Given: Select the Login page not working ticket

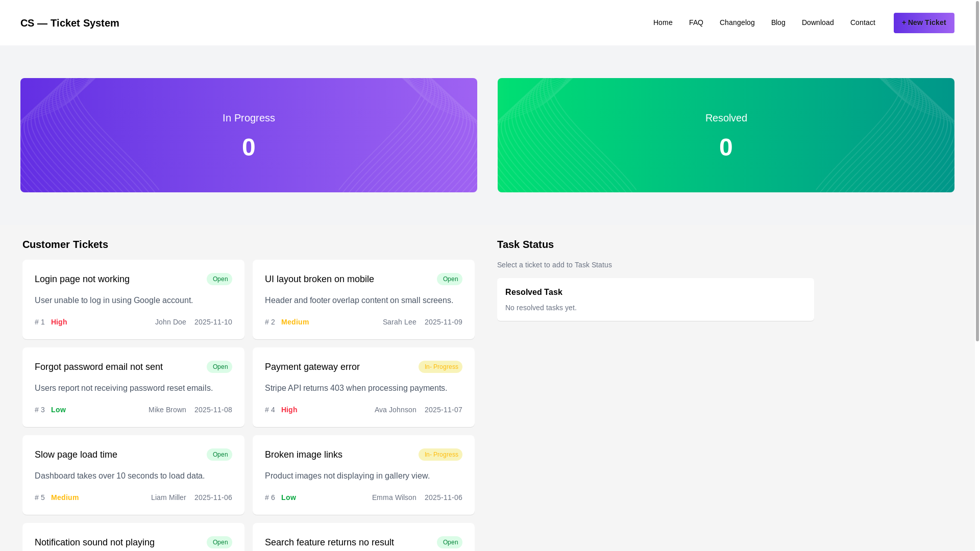Looking at the screenshot, I should pyautogui.click(x=133, y=299).
